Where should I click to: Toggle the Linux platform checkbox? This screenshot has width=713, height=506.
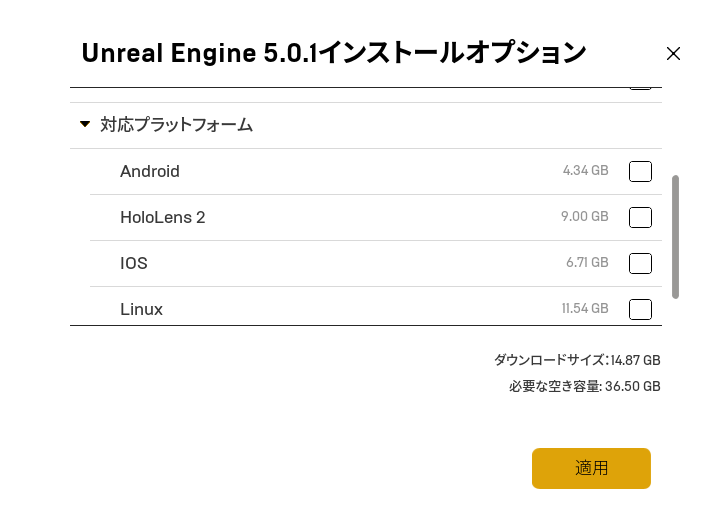coord(640,309)
